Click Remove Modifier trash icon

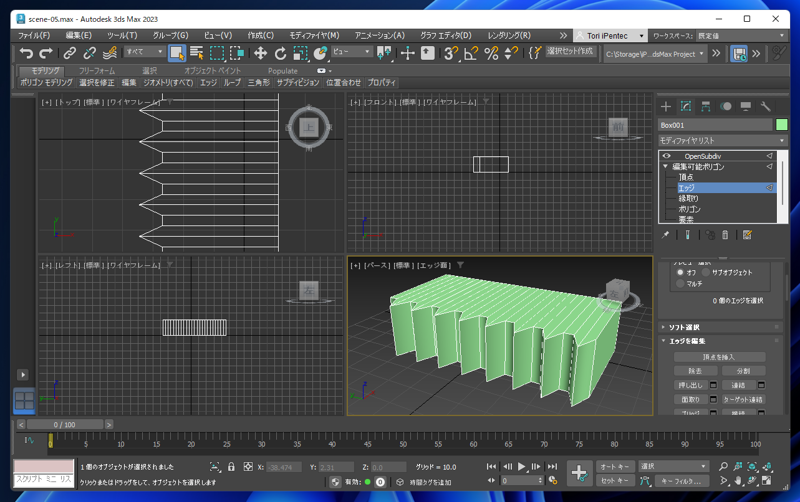click(725, 235)
